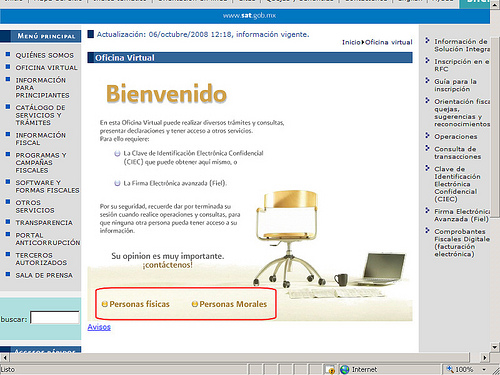Click the vertical scrollbar down arrow
500x375 pixels.
495,347
